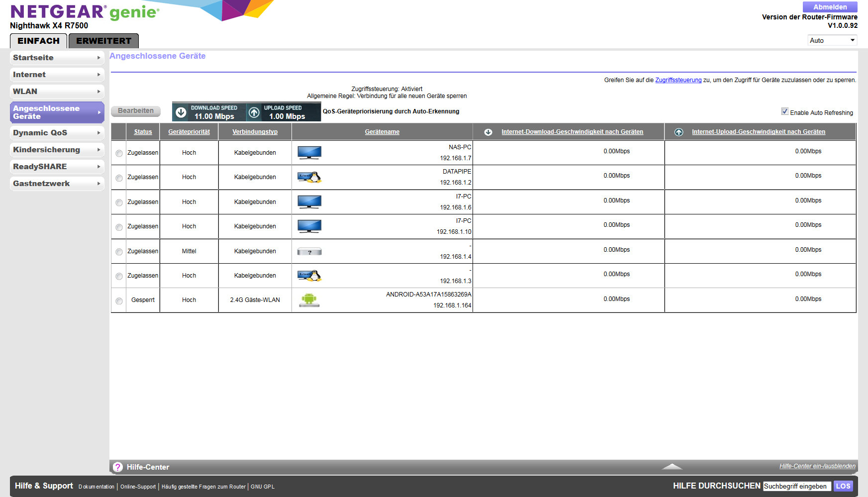868x497 pixels.
Task: Click the Android robot icon in last row
Action: coord(309,299)
